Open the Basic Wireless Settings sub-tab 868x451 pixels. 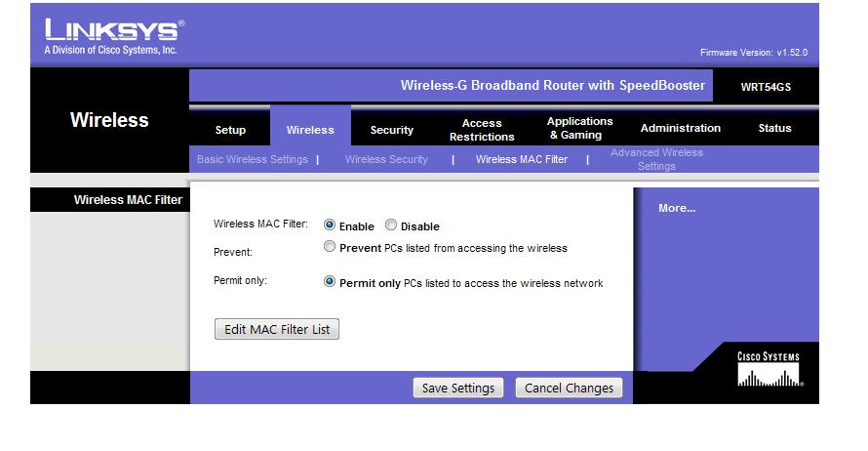253,159
